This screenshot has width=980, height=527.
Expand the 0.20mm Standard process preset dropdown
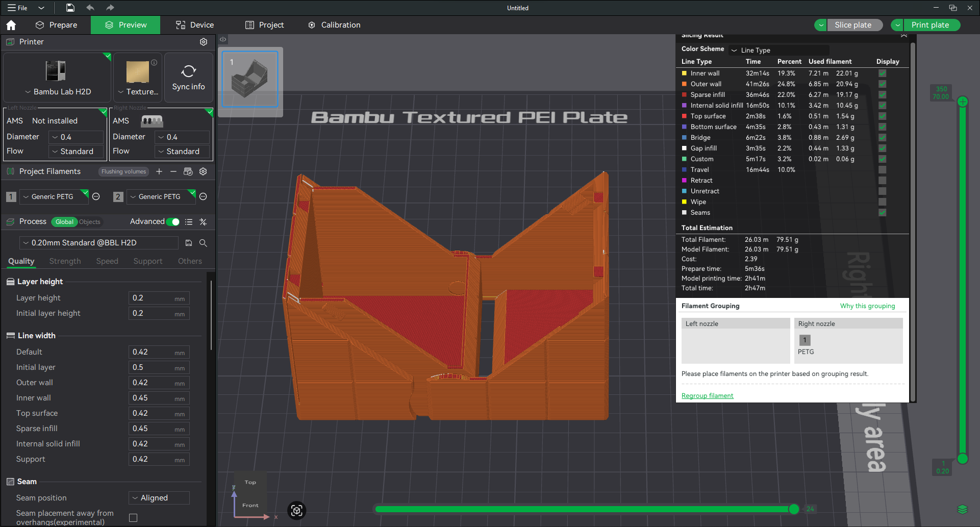[x=99, y=243]
